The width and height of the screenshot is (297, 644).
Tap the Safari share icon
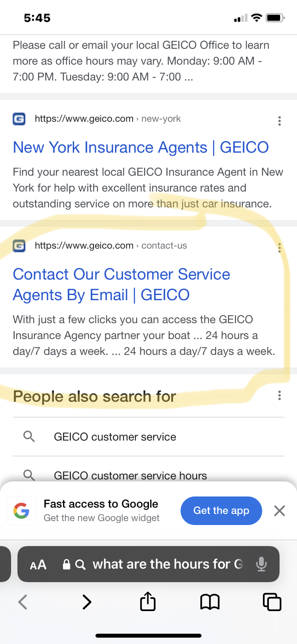148,601
